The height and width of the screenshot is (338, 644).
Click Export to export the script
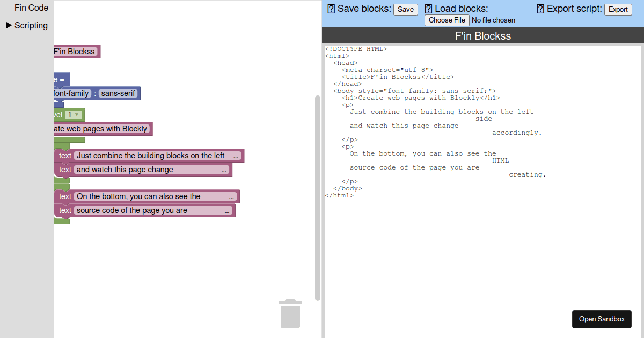pyautogui.click(x=618, y=9)
